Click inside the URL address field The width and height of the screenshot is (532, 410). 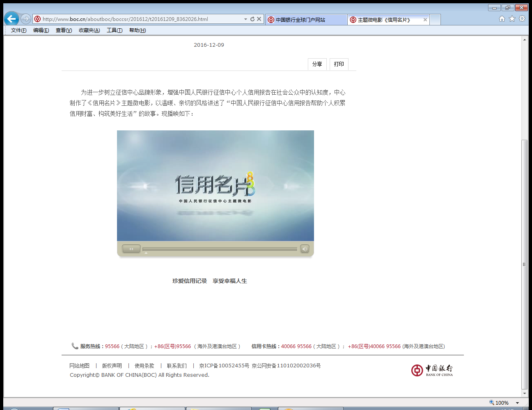point(140,19)
